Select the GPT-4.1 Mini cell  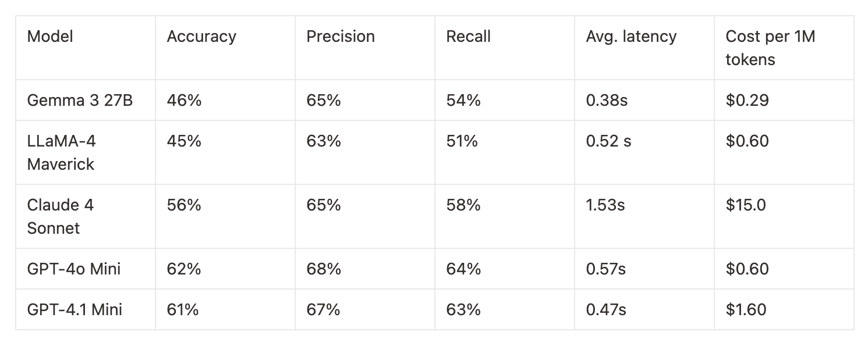[x=86, y=309]
